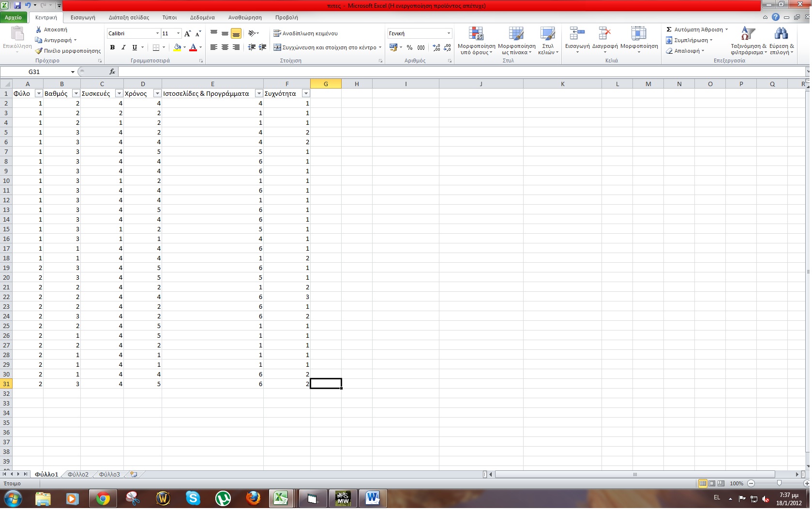812x510 pixels.
Task: Toggle bold formatting
Action: click(x=112, y=47)
